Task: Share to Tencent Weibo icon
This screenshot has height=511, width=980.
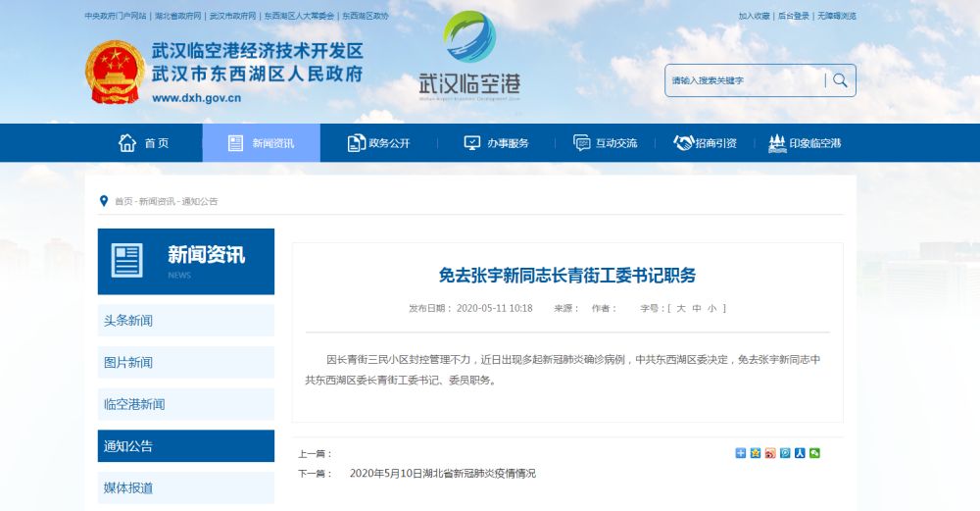Action: pyautogui.click(x=785, y=453)
